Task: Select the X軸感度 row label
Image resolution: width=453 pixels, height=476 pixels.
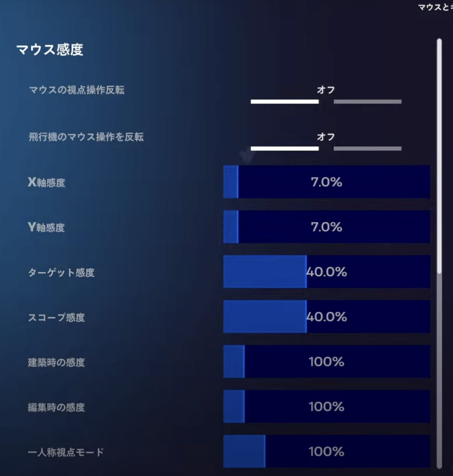Action: click(46, 182)
